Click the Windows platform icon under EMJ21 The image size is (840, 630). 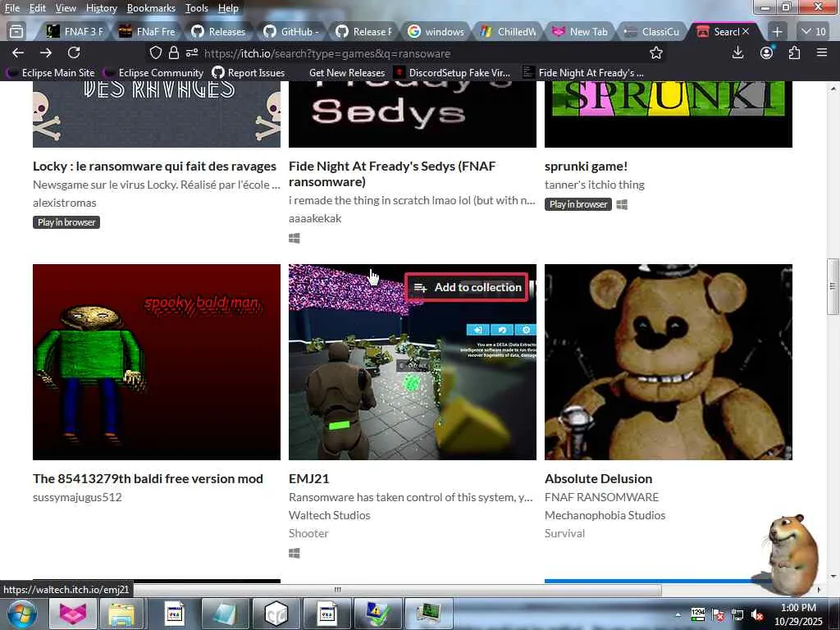pos(294,553)
